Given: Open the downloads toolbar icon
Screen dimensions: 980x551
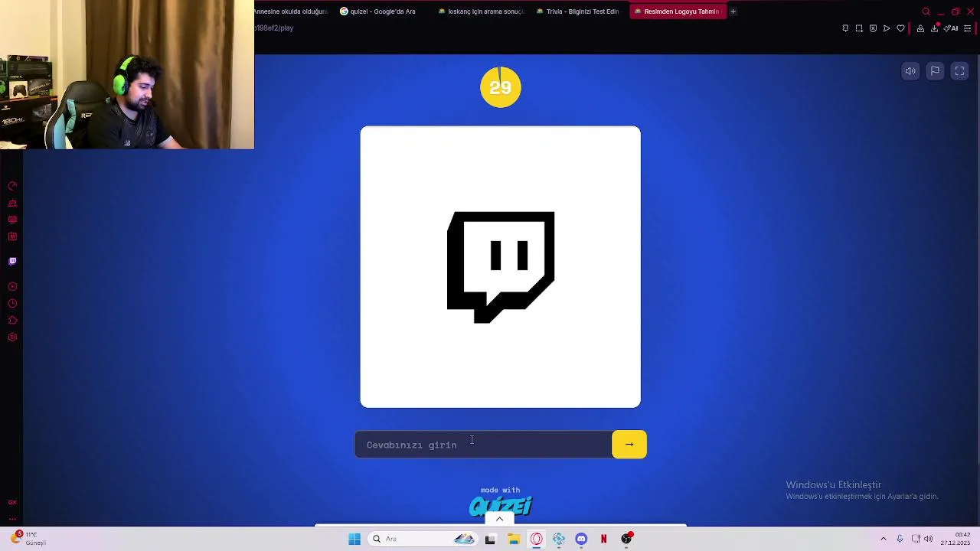Looking at the screenshot, I should tap(934, 28).
